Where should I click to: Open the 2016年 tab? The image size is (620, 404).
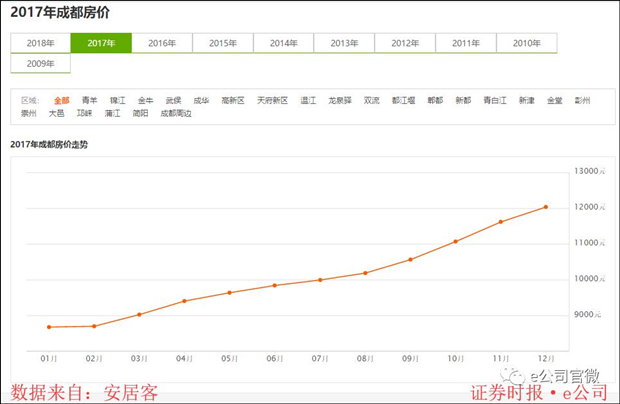point(162,43)
